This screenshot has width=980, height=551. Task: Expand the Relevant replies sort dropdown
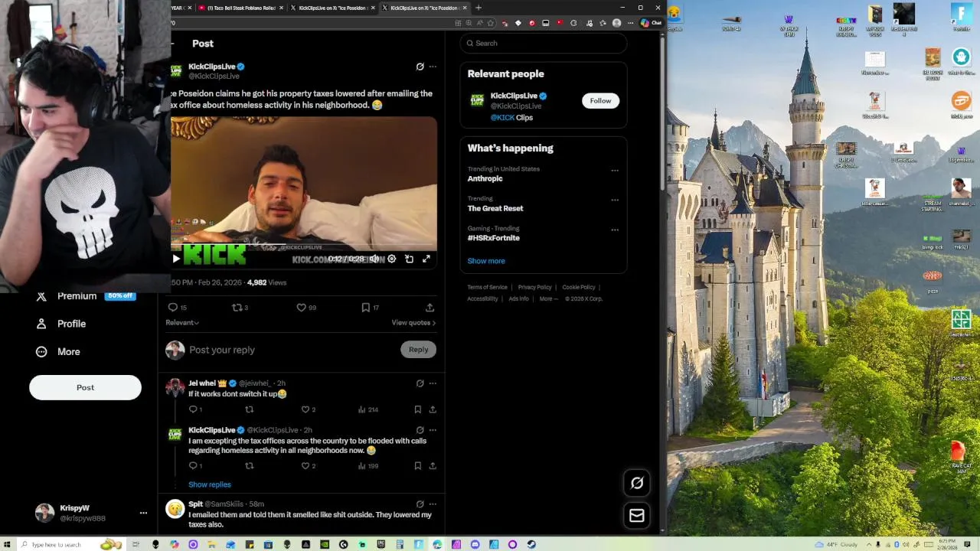182,323
